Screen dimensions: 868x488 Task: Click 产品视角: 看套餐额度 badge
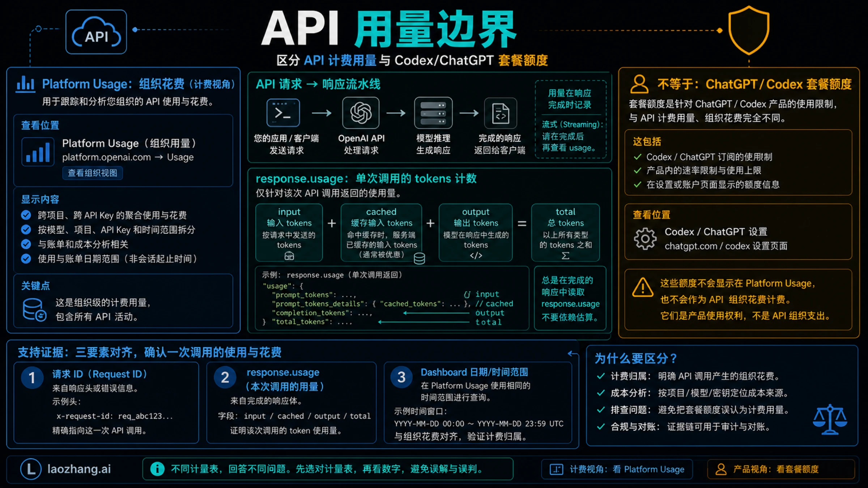781,469
